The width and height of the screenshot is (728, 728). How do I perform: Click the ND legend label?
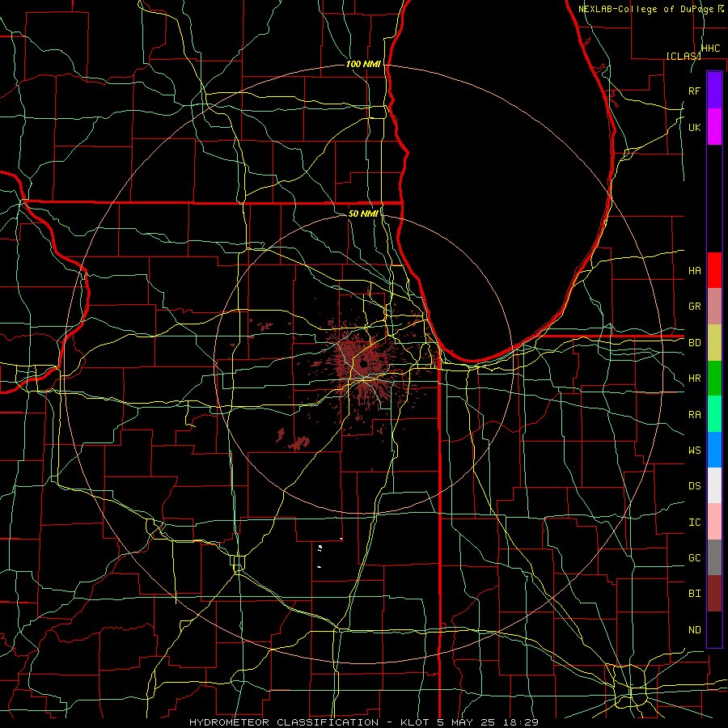click(694, 630)
